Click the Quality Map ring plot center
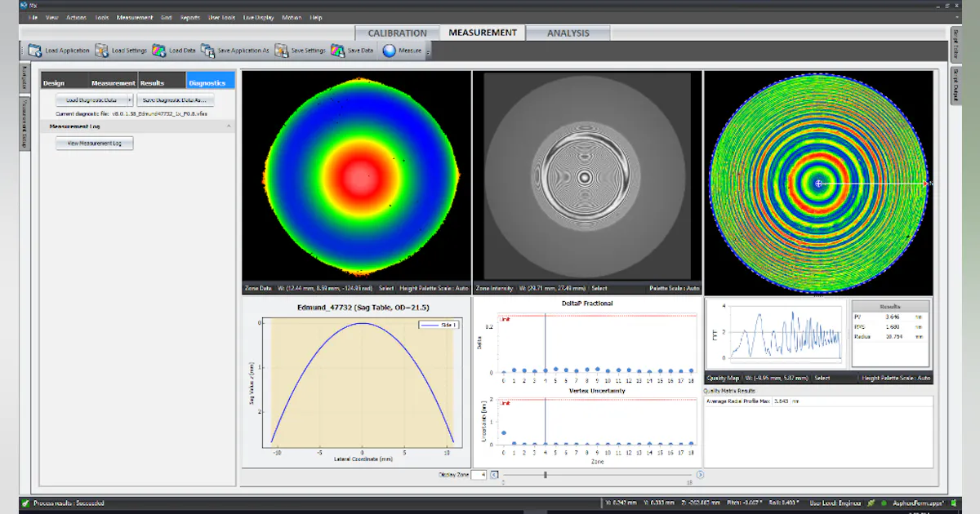This screenshot has height=514, width=980. click(819, 184)
